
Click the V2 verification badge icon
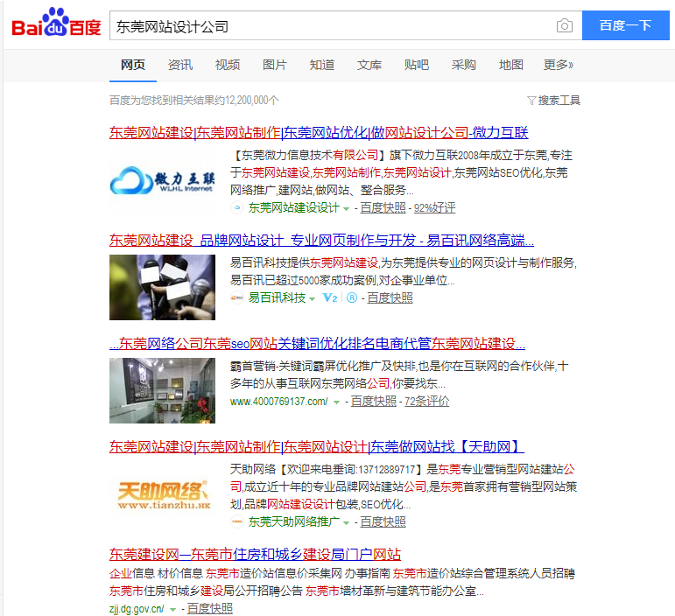(330, 297)
